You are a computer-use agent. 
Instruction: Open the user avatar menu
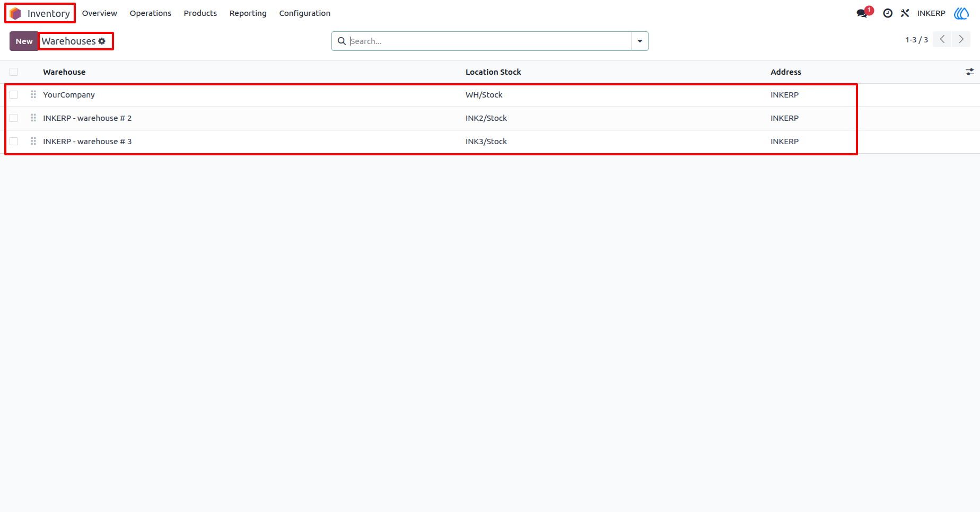click(x=961, y=13)
